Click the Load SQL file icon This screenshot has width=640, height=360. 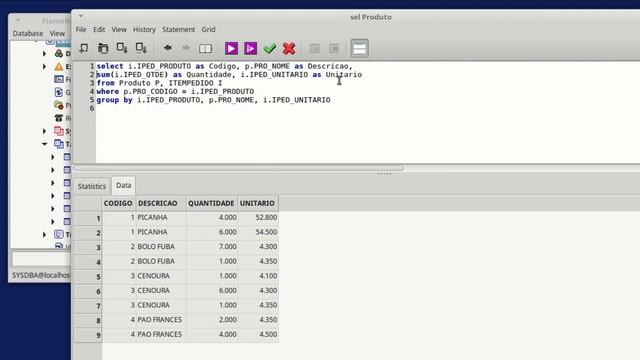[x=103, y=48]
